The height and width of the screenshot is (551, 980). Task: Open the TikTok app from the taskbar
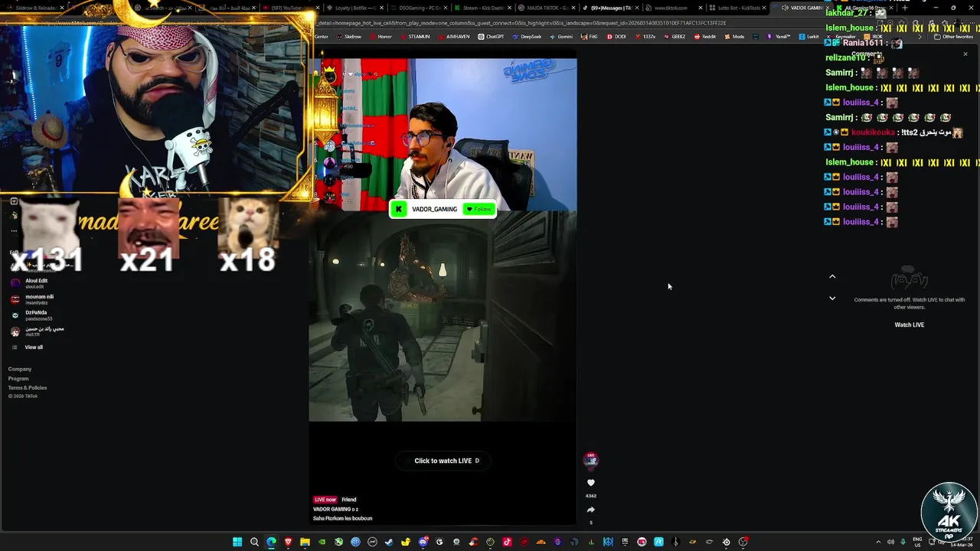tap(507, 542)
